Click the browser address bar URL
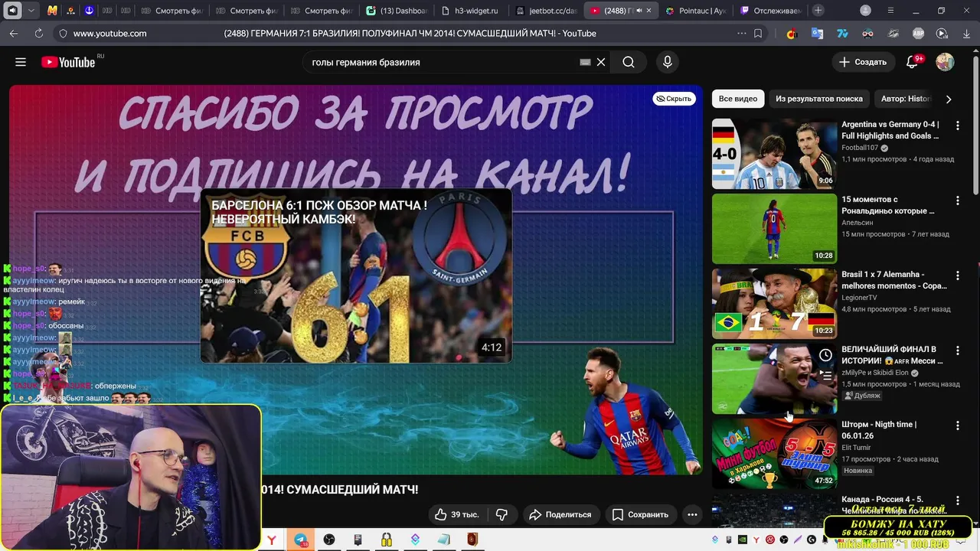 tap(109, 33)
